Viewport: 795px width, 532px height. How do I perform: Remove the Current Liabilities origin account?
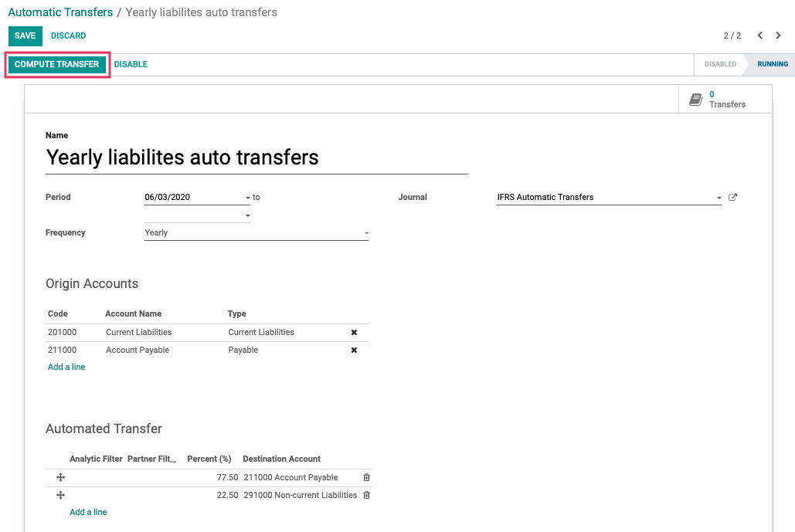pyautogui.click(x=354, y=332)
